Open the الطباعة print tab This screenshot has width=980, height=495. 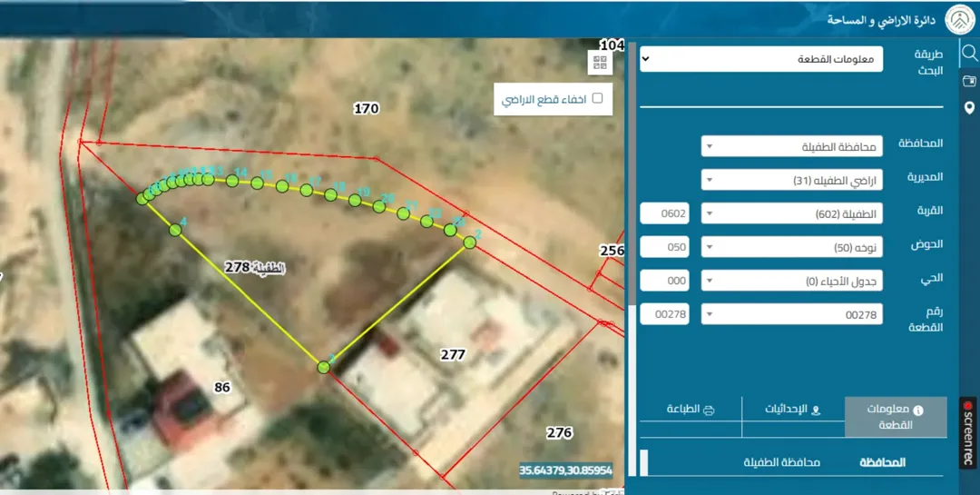pyautogui.click(x=691, y=410)
